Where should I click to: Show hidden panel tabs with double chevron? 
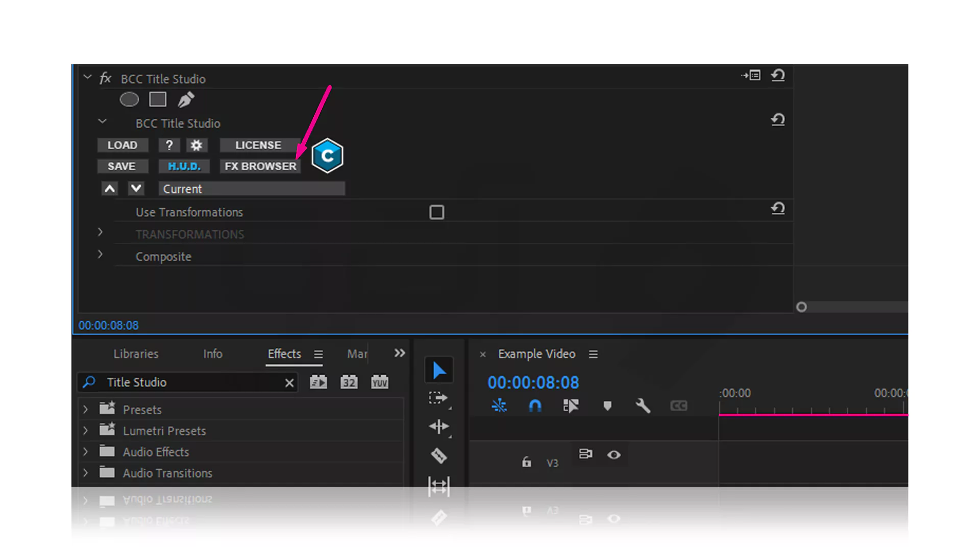tap(400, 353)
